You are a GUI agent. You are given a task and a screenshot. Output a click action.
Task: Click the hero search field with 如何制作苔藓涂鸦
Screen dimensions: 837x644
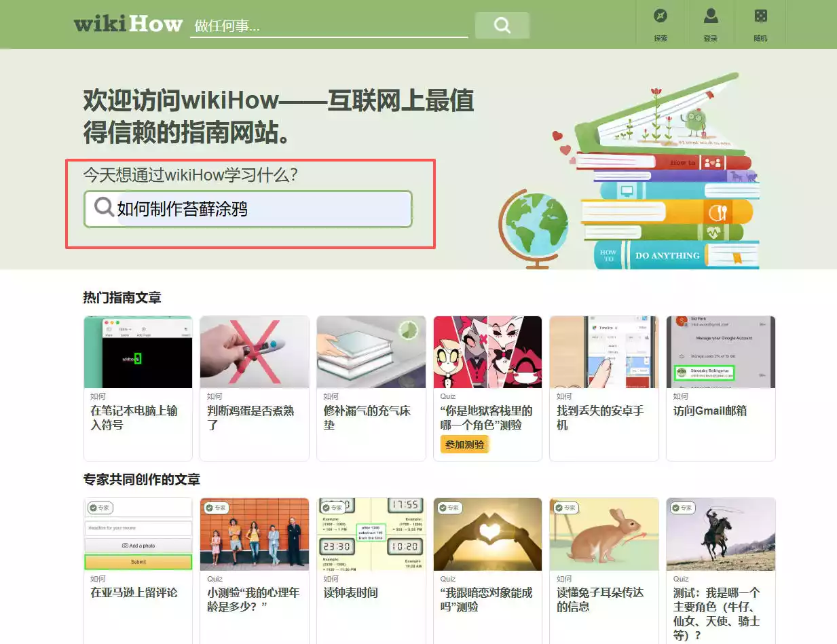click(248, 209)
